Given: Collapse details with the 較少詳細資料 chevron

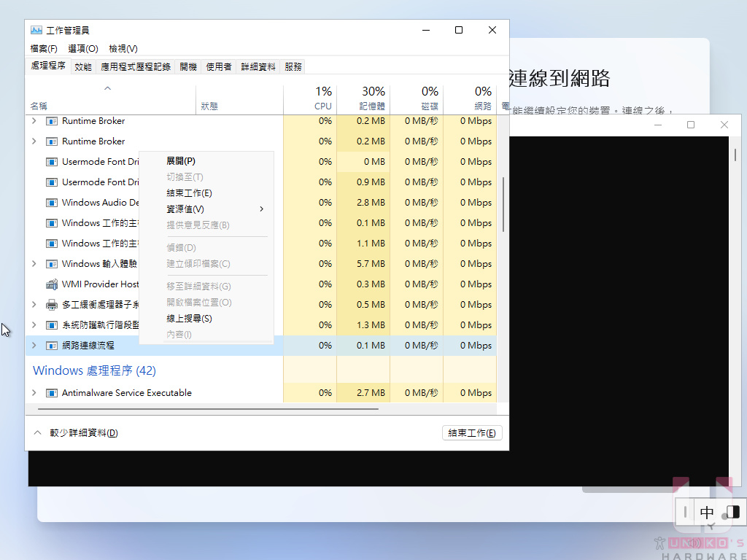Looking at the screenshot, I should point(37,433).
